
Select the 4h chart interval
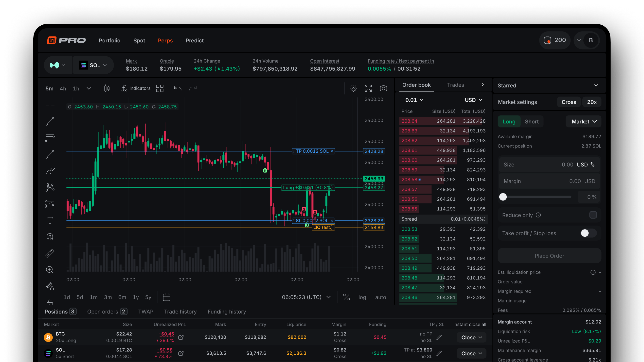click(x=63, y=88)
